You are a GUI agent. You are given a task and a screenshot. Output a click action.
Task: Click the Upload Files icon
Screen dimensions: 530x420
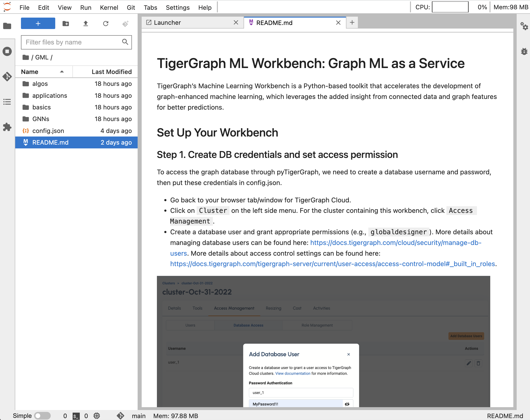click(x=85, y=24)
